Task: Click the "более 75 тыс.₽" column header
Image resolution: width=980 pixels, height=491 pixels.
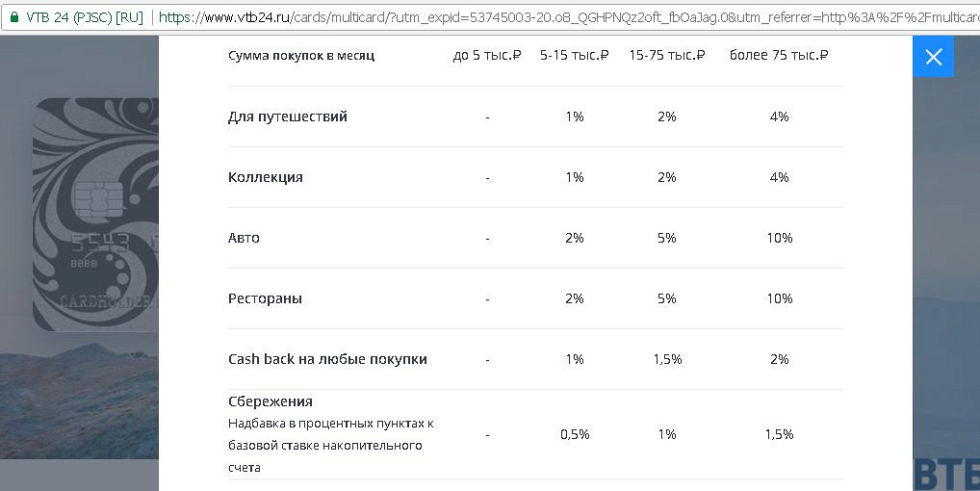Action: 779,55
